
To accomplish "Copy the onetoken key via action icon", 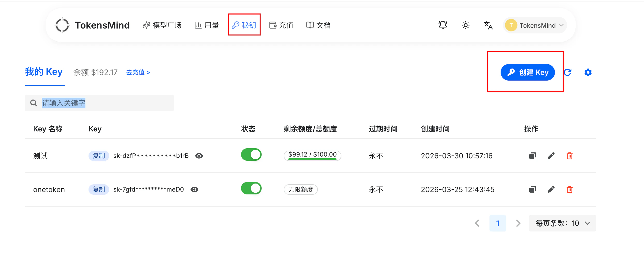I will (x=532, y=189).
